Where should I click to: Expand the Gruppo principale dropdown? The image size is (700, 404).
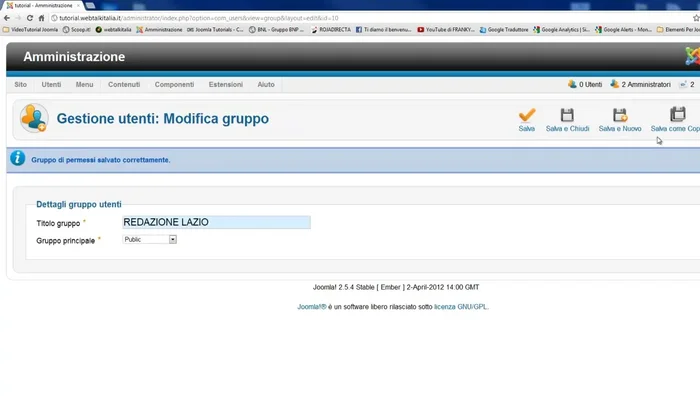click(150, 239)
